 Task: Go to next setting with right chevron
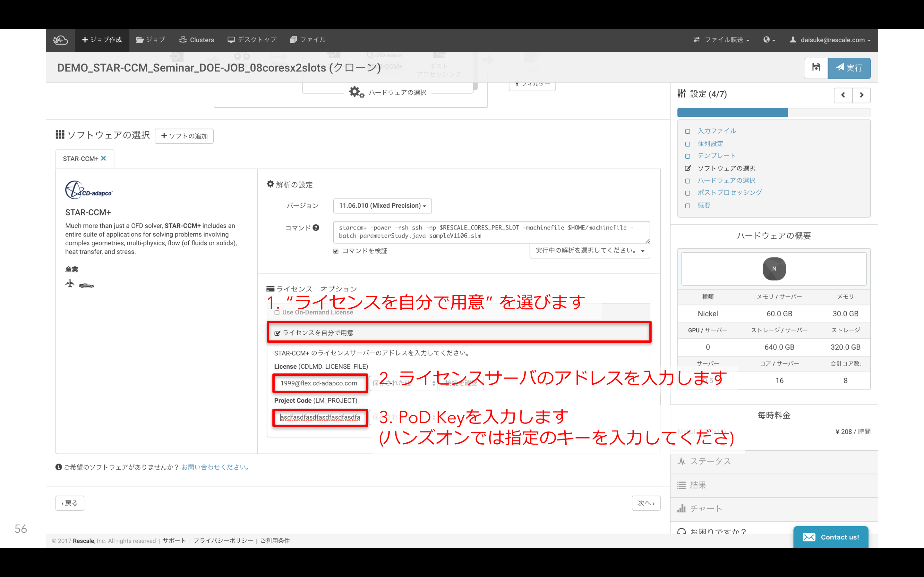861,95
